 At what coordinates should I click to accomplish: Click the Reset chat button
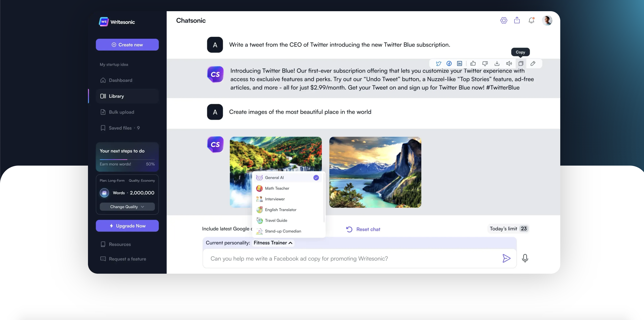click(363, 229)
